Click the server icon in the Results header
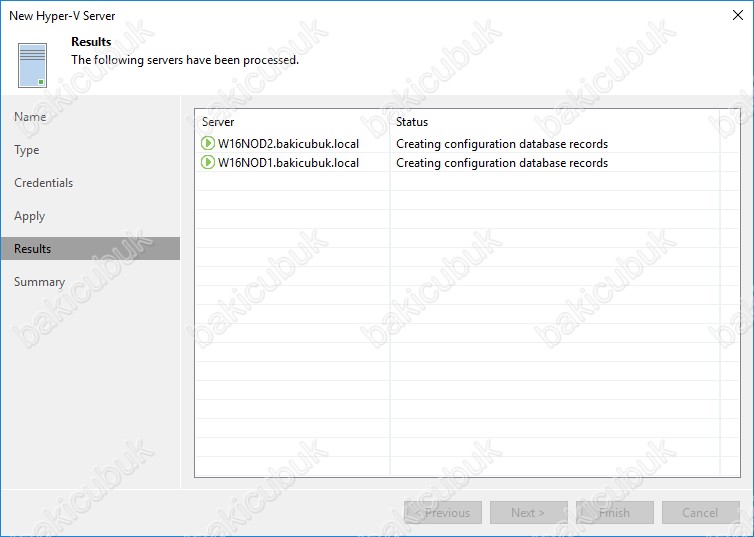 (x=33, y=65)
